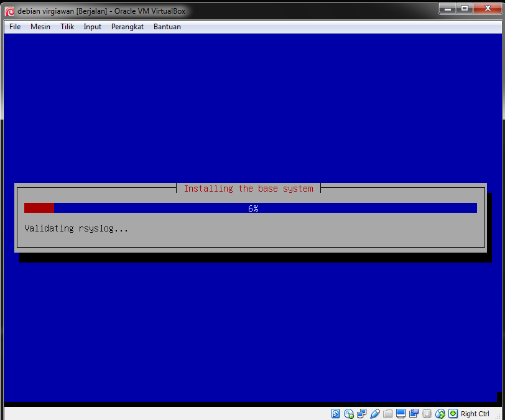Click the optical drive status icon
Viewport: 505px width, 420px height.
pos(348,414)
